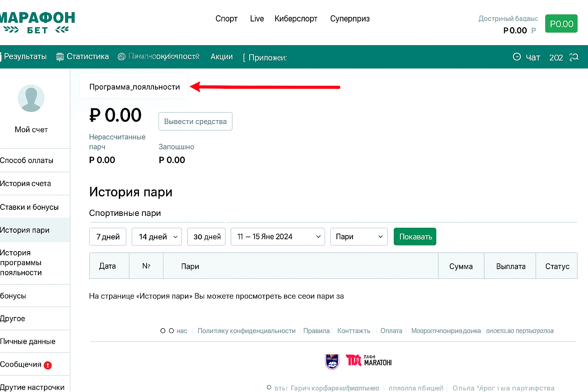Open Мой счет profile avatar
The image size is (588, 392).
point(31,98)
